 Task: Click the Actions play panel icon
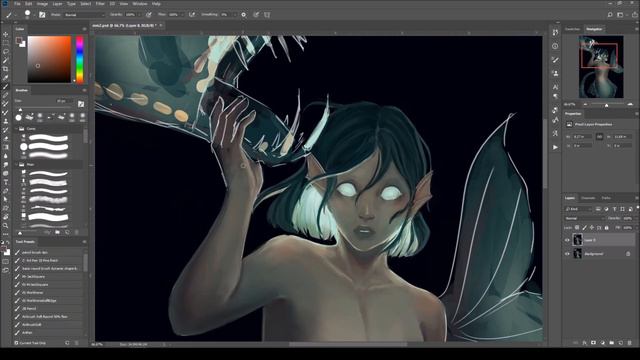coord(555,147)
